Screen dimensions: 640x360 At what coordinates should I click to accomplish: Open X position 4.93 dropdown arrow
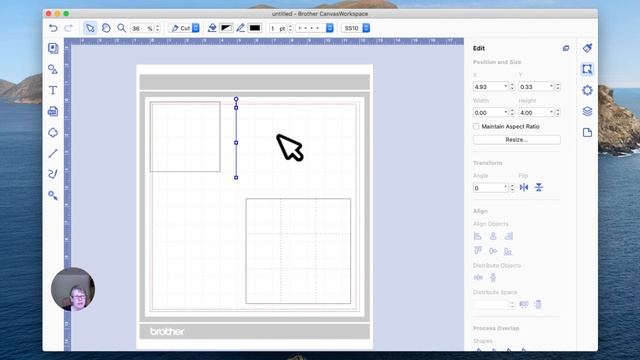506,87
